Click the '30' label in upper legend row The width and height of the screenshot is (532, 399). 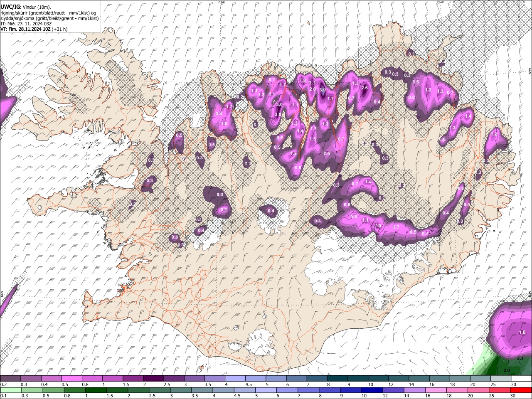pos(514,384)
